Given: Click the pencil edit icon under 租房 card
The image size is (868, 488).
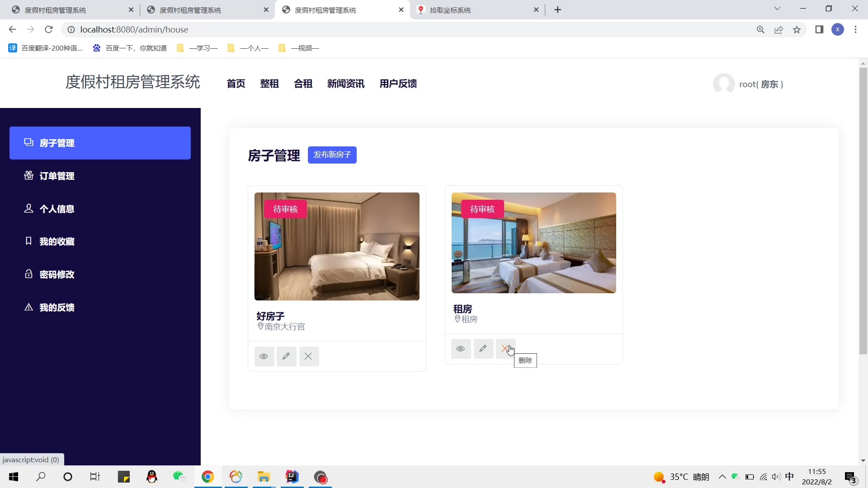Looking at the screenshot, I should [x=483, y=349].
